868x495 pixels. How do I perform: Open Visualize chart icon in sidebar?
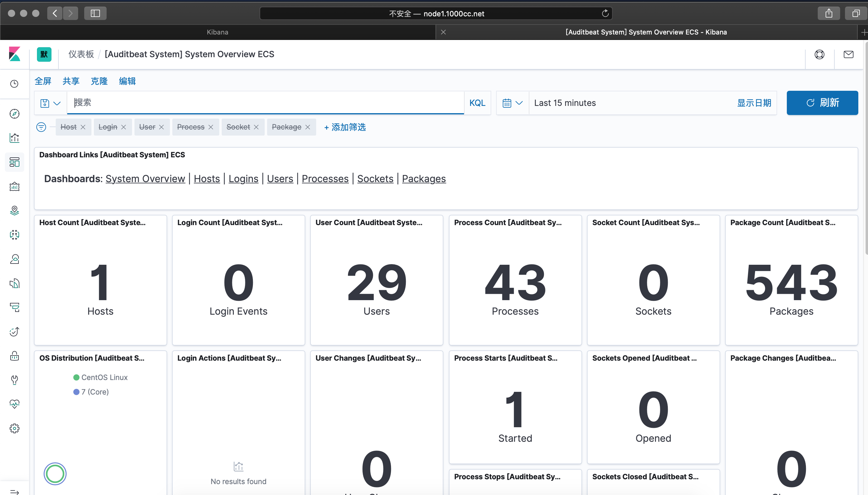coord(14,138)
